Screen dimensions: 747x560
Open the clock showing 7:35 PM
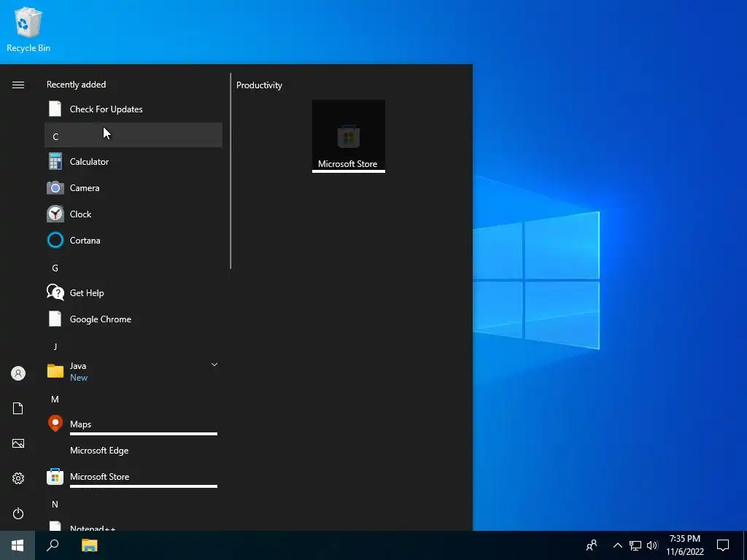684,545
